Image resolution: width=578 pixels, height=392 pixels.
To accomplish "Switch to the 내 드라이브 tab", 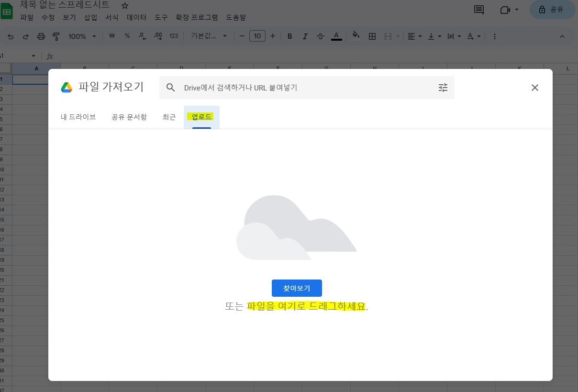I will [78, 117].
